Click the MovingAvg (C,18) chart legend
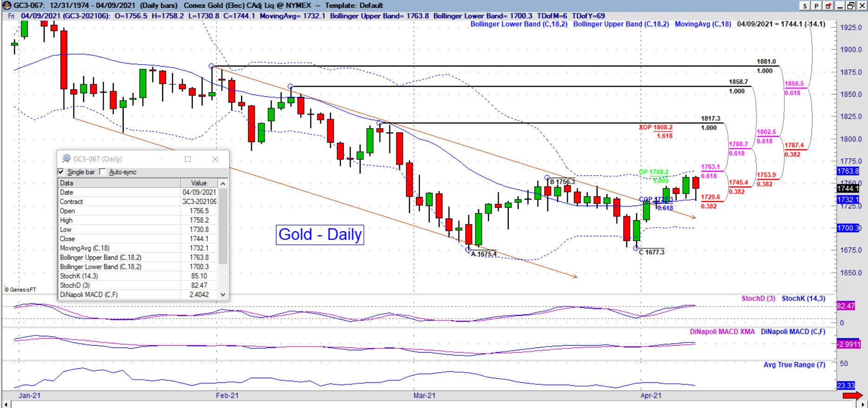Screen dimensions: 868x408 tap(703, 24)
